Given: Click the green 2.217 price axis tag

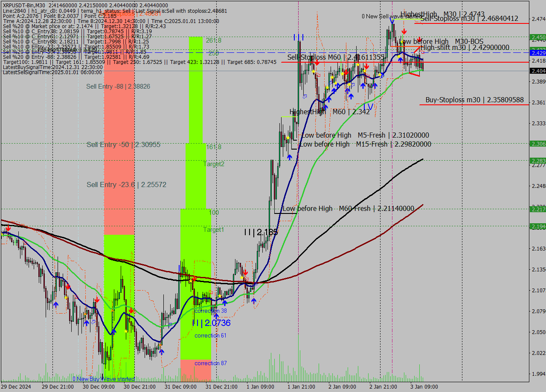Looking at the screenshot, I should (537, 209).
